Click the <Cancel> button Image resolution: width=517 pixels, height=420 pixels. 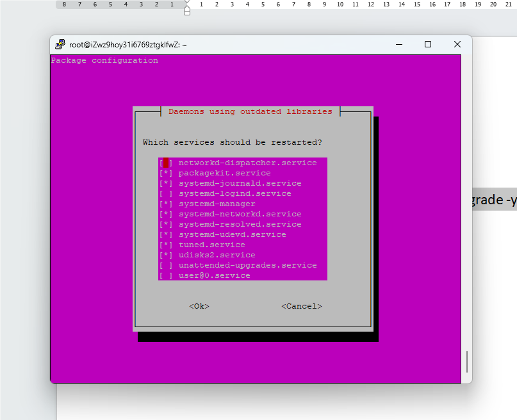click(x=301, y=306)
